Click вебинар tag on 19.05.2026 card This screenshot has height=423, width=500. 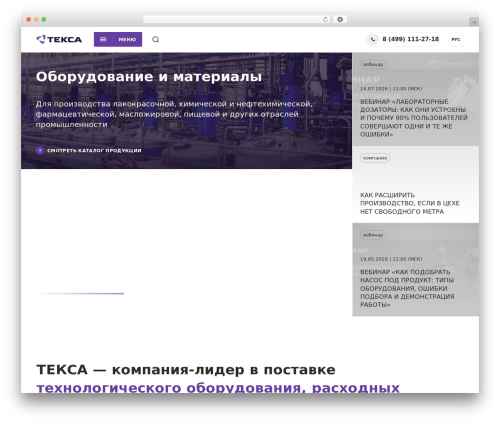pos(373,235)
